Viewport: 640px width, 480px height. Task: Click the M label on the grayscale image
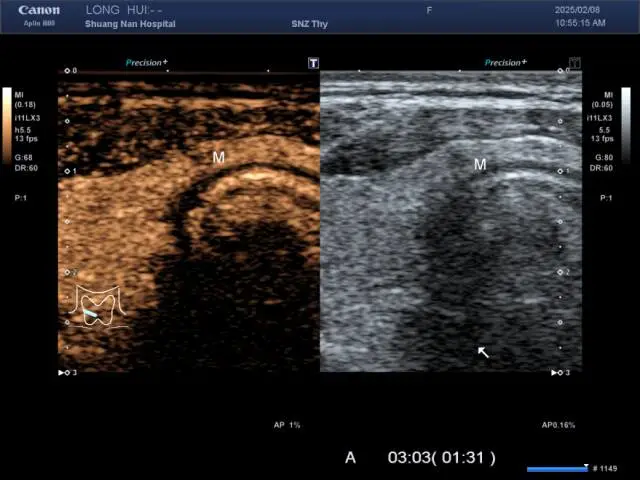tap(480, 164)
